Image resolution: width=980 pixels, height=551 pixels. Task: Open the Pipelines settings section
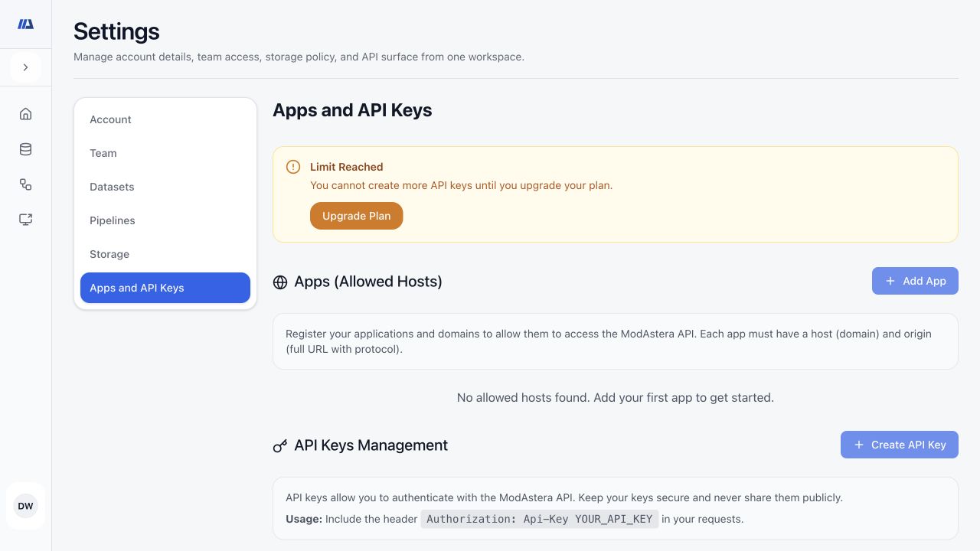click(x=165, y=220)
